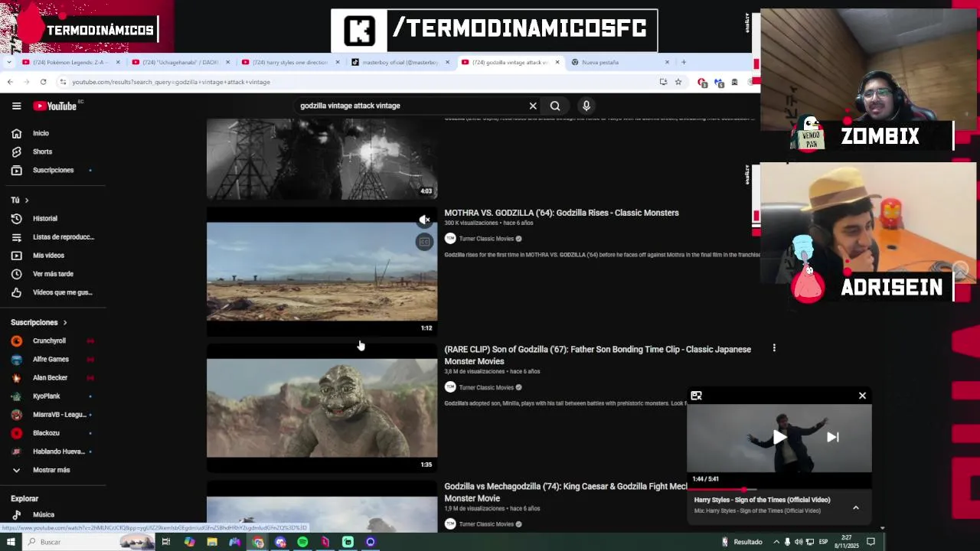Close the godzilla vintage attack tab

point(557,62)
